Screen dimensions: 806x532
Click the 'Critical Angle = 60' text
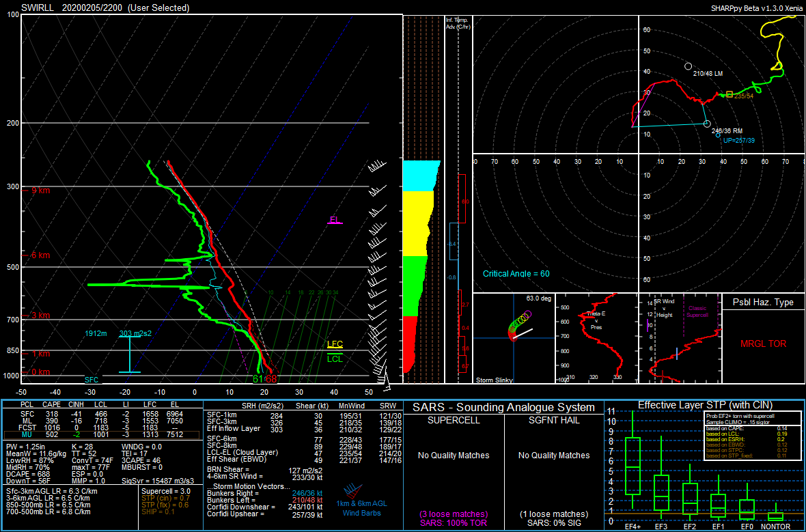click(516, 274)
